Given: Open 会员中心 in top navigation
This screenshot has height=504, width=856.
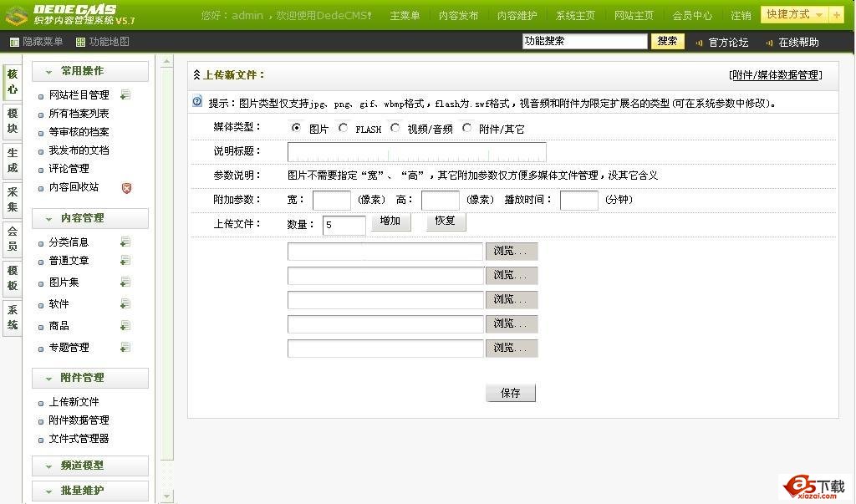Looking at the screenshot, I should point(692,16).
